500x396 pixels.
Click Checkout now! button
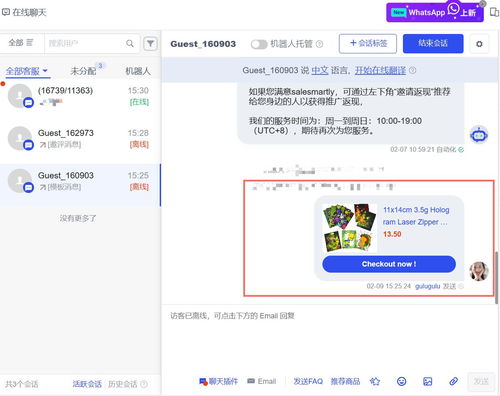pyautogui.click(x=389, y=264)
